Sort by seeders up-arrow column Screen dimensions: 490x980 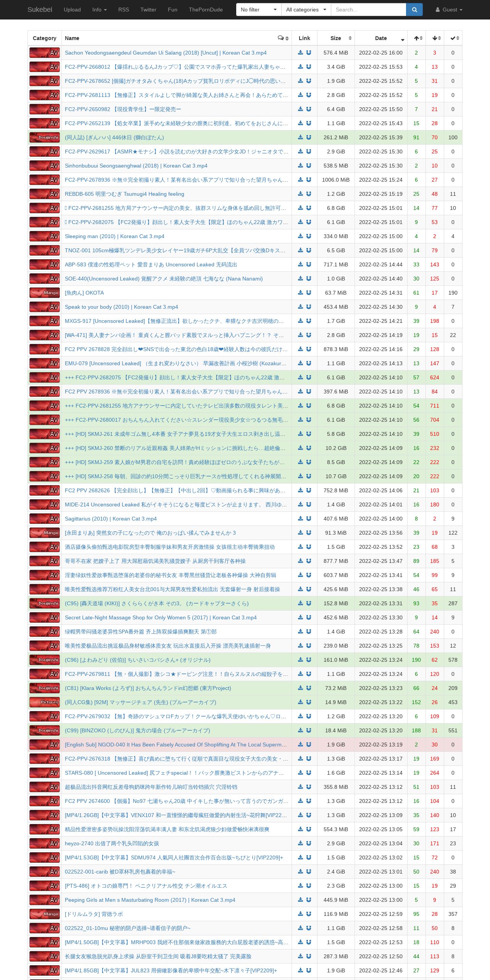click(x=416, y=38)
